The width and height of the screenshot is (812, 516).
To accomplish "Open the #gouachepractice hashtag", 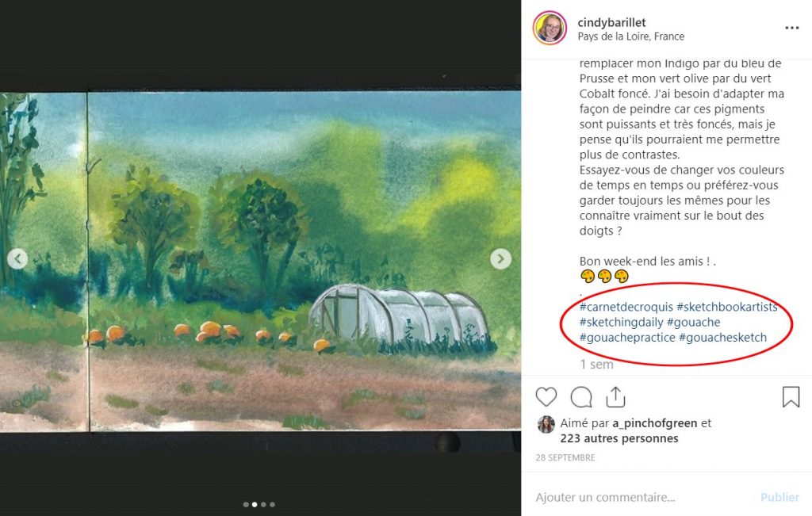I will point(627,337).
